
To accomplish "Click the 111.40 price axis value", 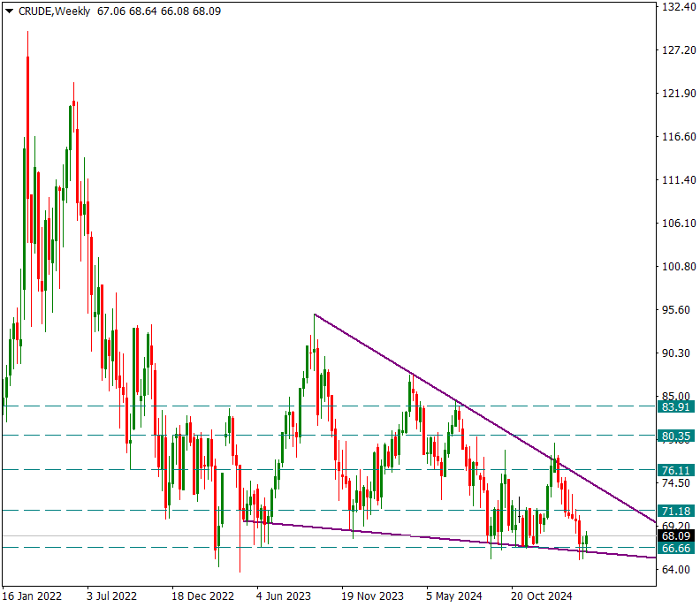I will click(x=679, y=180).
